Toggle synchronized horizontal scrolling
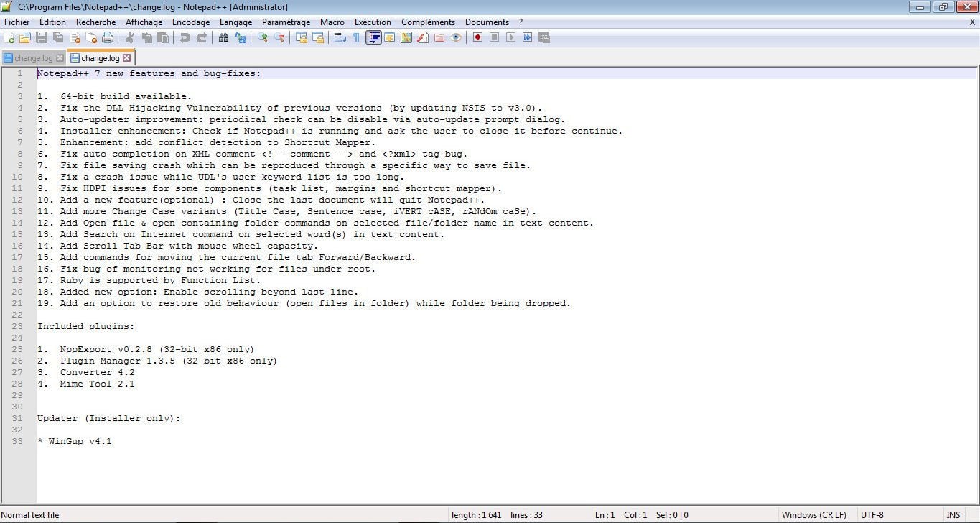Viewport: 980px width, 523px height. pos(318,37)
